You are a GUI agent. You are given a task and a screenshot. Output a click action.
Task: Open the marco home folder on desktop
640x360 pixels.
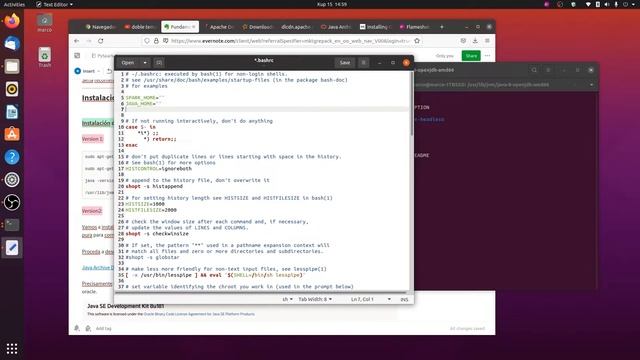click(44, 23)
